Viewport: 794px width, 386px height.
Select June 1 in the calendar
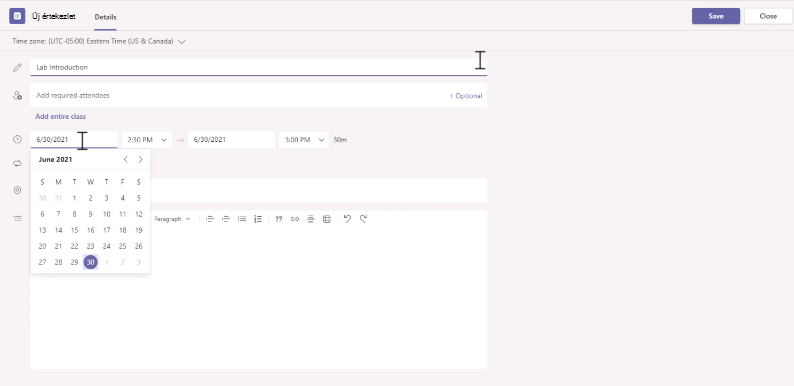74,198
